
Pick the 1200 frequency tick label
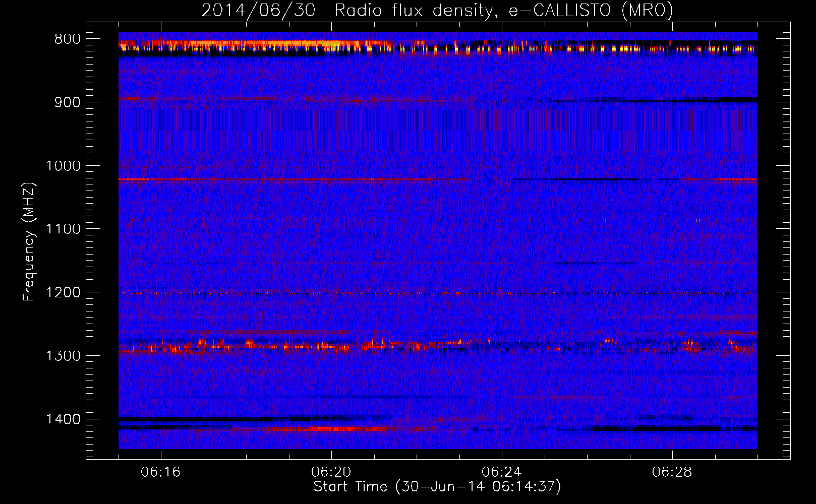(63, 293)
